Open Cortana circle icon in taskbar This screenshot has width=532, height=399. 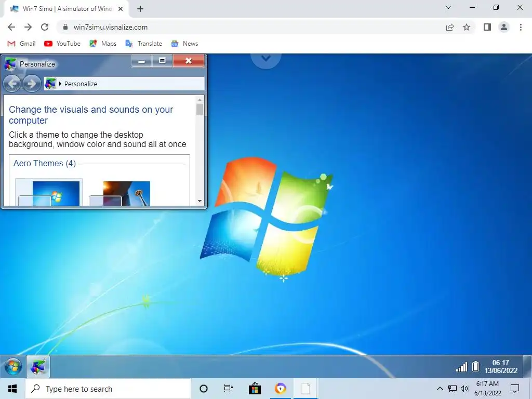pos(204,389)
